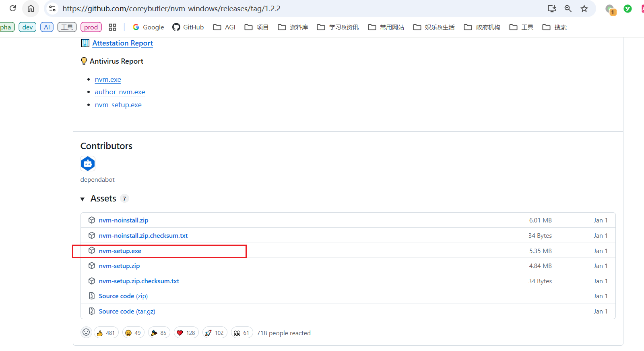This screenshot has width=644, height=351.
Task: Toggle the heart reaction (128)
Action: tap(186, 333)
